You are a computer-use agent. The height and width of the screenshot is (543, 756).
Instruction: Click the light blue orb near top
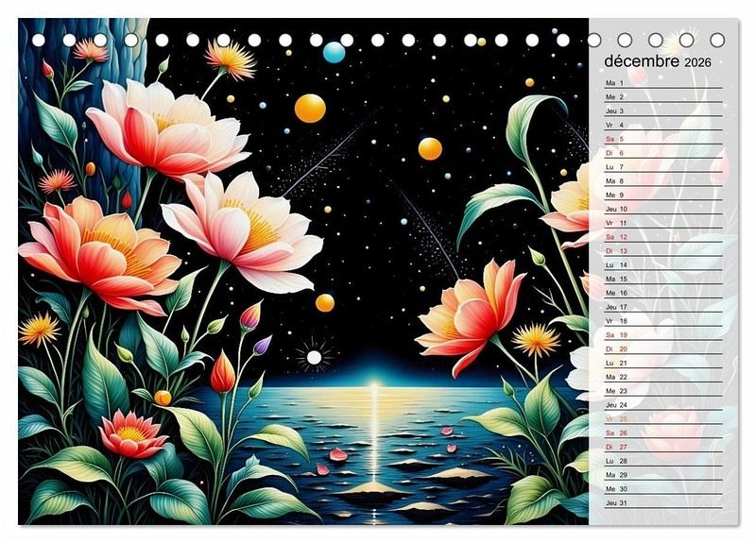[334, 52]
